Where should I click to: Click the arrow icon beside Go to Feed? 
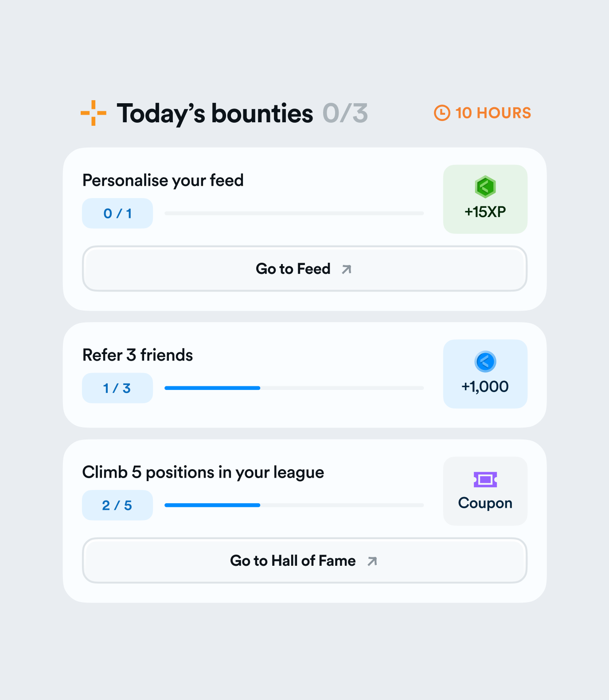click(347, 269)
